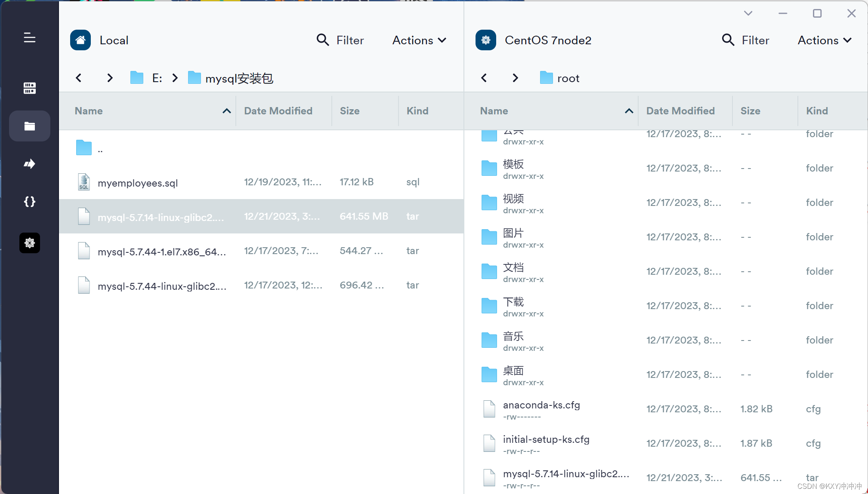Click Filter in the remote pane
This screenshot has height=494, width=868.
tap(745, 40)
